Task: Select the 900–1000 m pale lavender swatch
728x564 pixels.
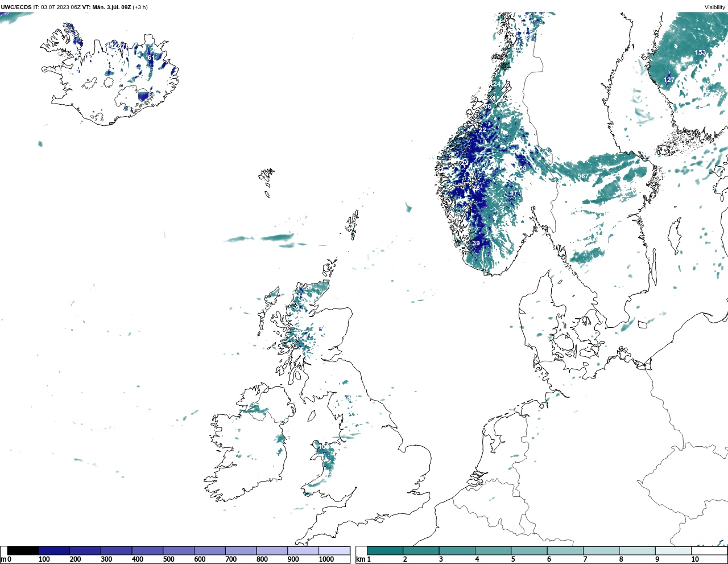Action: click(303, 550)
